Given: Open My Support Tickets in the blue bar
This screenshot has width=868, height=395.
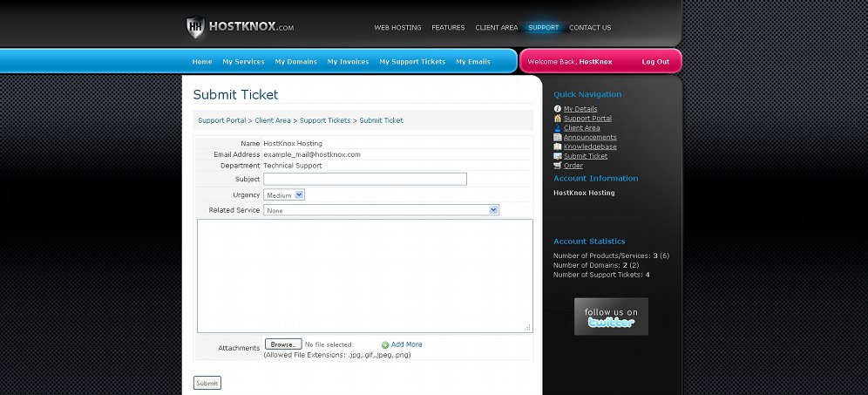Looking at the screenshot, I should [412, 62].
